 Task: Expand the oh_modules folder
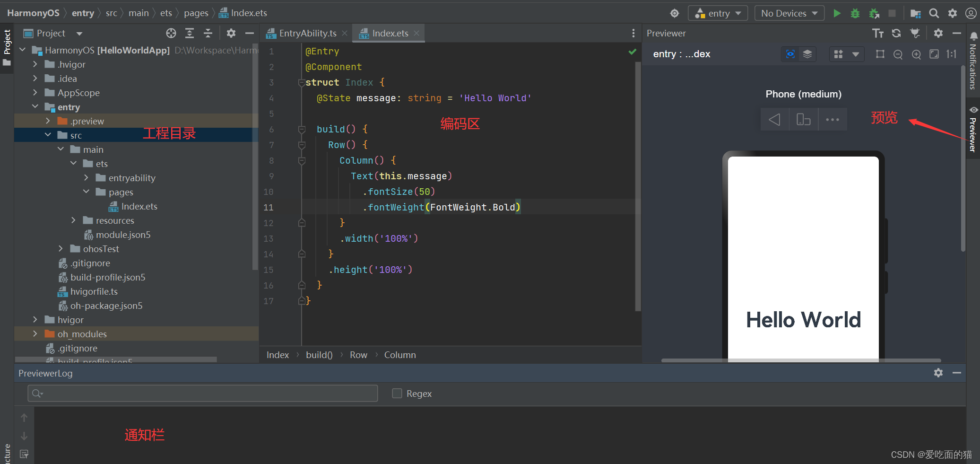coord(35,333)
